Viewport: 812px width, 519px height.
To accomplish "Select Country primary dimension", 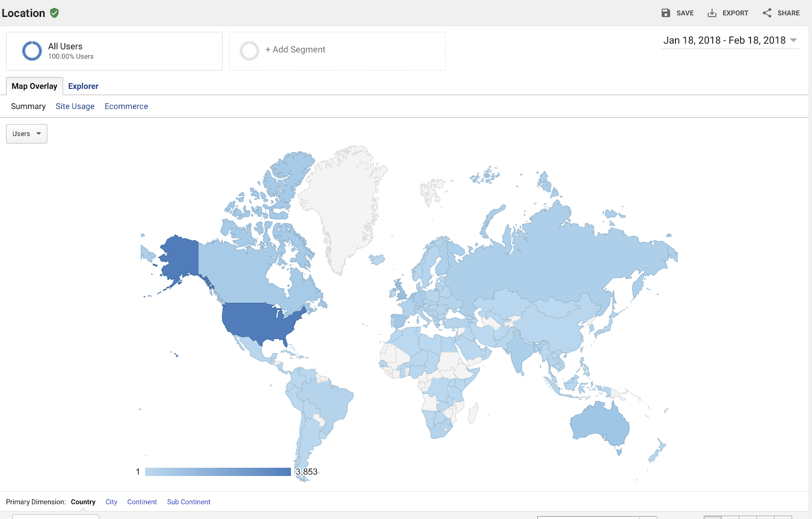I will (83, 502).
